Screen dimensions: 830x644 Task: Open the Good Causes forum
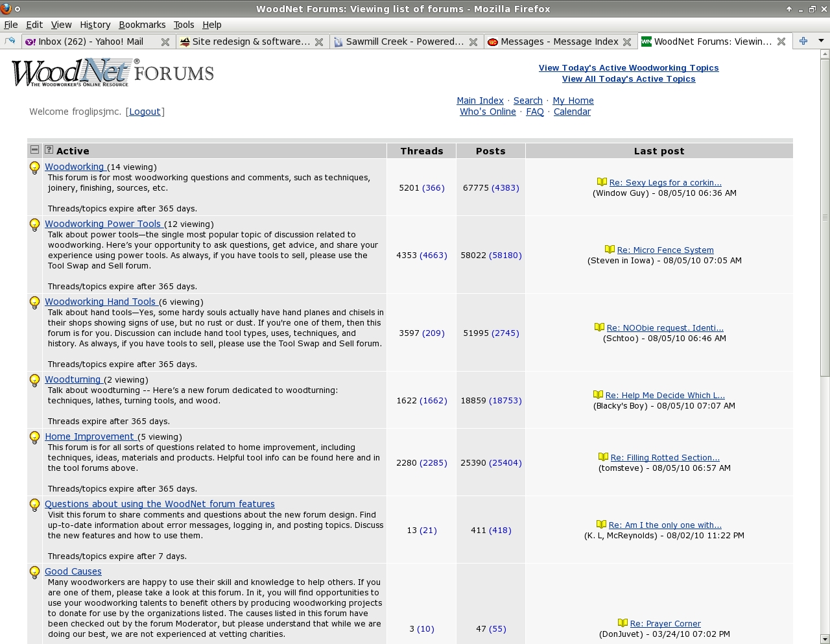(x=73, y=571)
